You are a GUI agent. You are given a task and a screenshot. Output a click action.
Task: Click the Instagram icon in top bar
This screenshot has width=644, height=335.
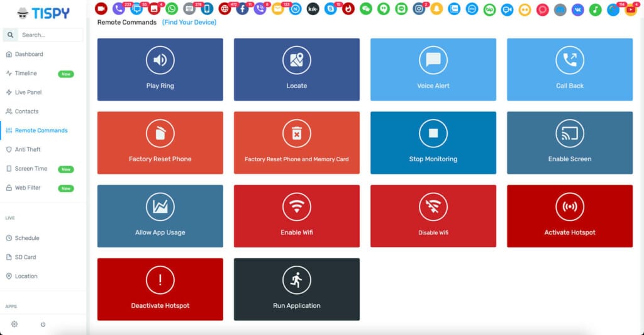click(419, 9)
